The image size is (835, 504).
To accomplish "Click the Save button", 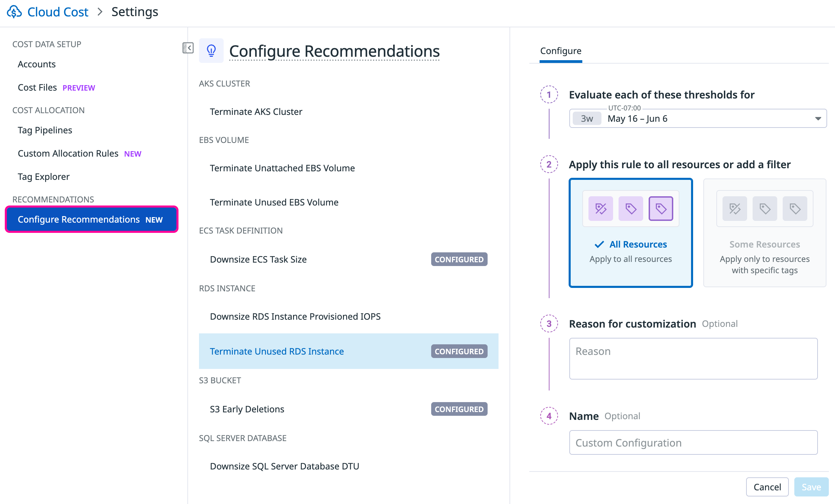I will tap(811, 487).
